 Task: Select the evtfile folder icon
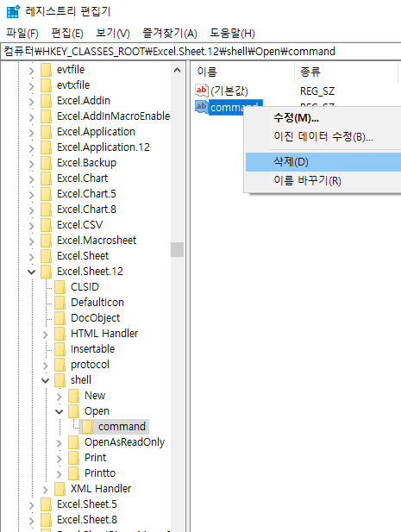coord(46,70)
